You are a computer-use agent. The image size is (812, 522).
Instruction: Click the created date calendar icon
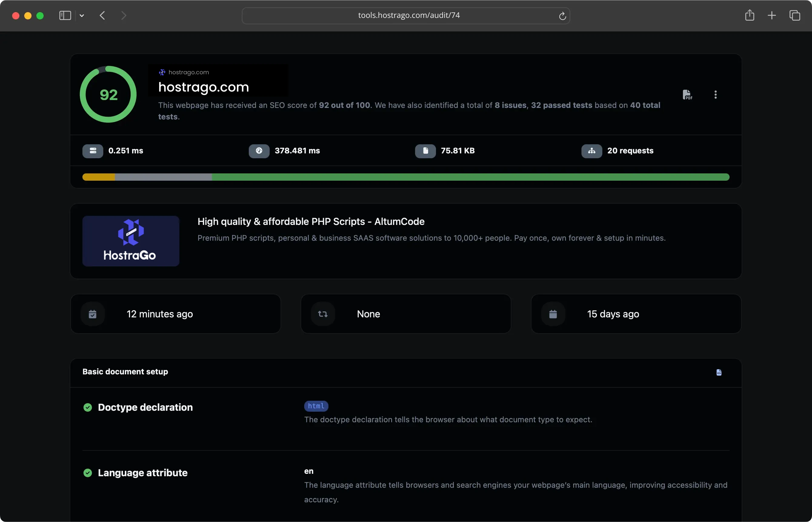(553, 314)
